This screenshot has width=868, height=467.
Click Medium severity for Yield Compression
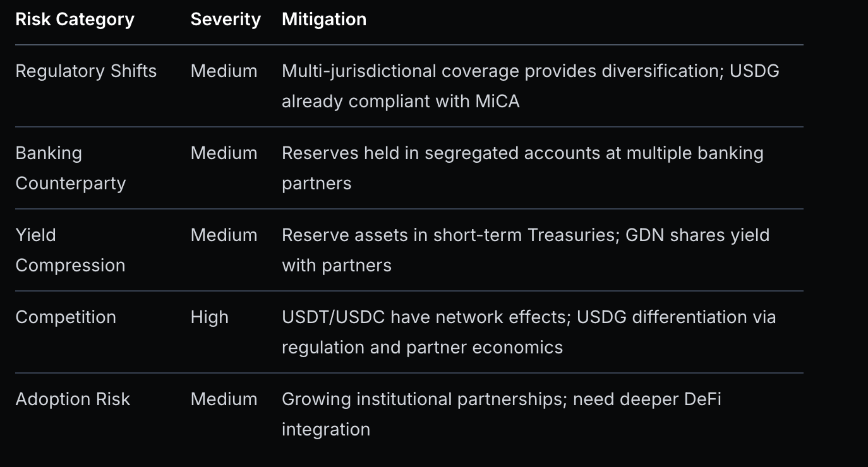[x=224, y=235]
